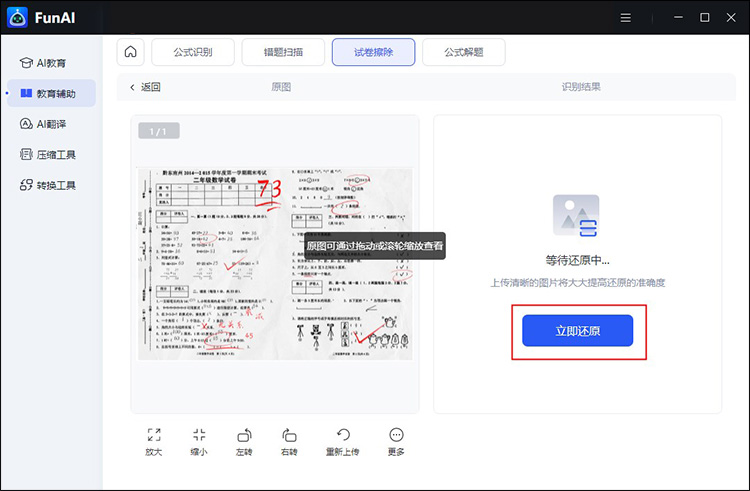Select the 试卷擦除 tab
750x491 pixels.
click(374, 52)
